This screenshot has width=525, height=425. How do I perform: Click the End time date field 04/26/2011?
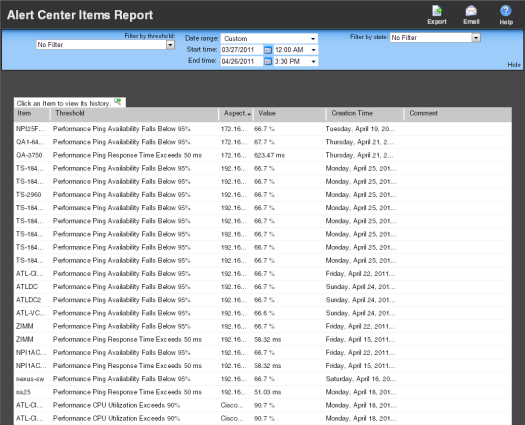pyautogui.click(x=242, y=62)
